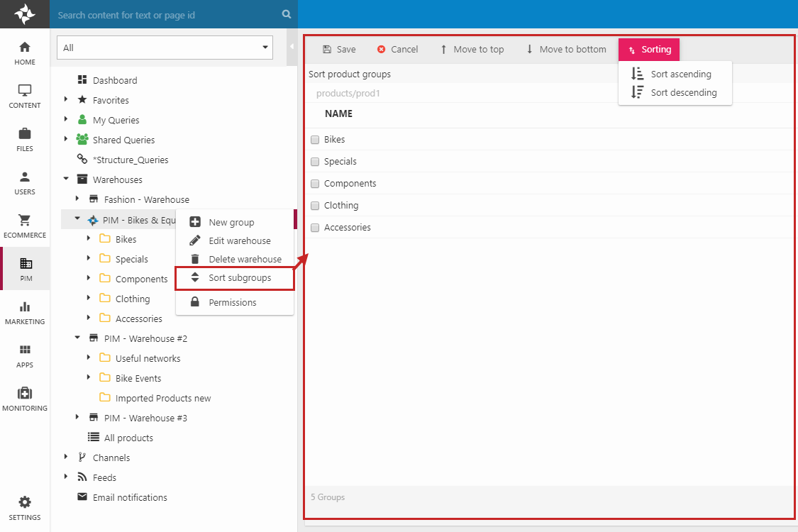
Task: Open the Apps grid icon
Action: click(x=25, y=355)
